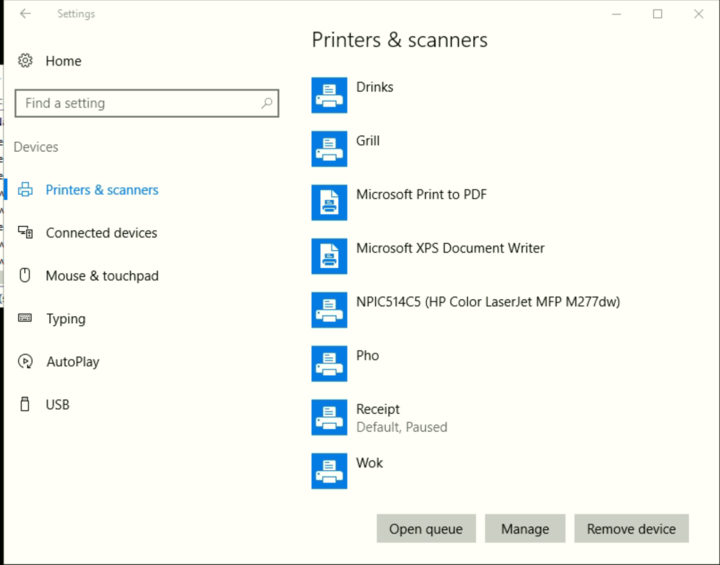The image size is (720, 565).
Task: Click the AutoPlay sidebar icon
Action: point(25,362)
